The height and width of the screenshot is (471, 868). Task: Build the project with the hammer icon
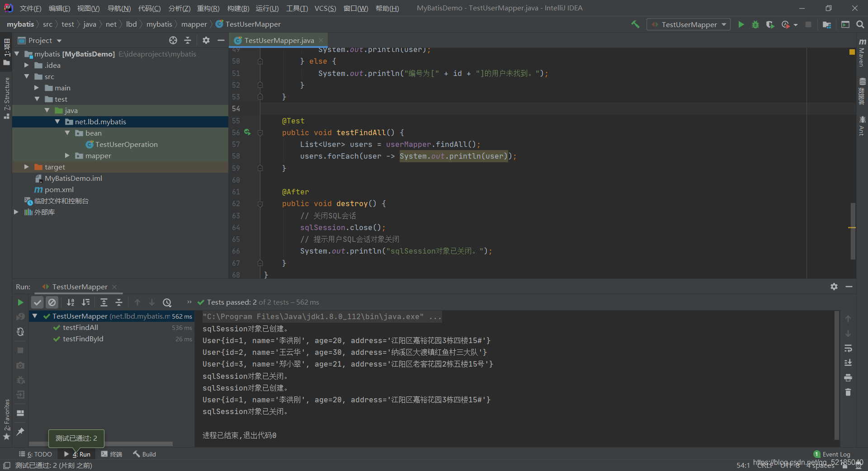(635, 24)
